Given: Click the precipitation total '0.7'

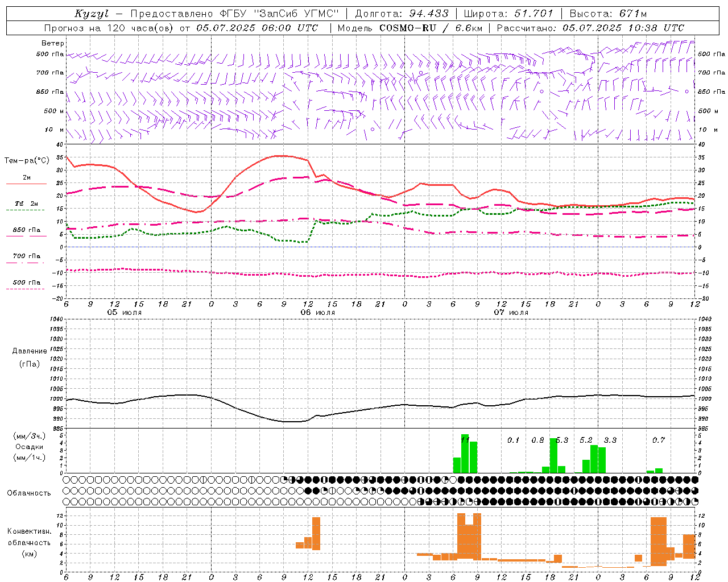Looking at the screenshot, I should [659, 440].
